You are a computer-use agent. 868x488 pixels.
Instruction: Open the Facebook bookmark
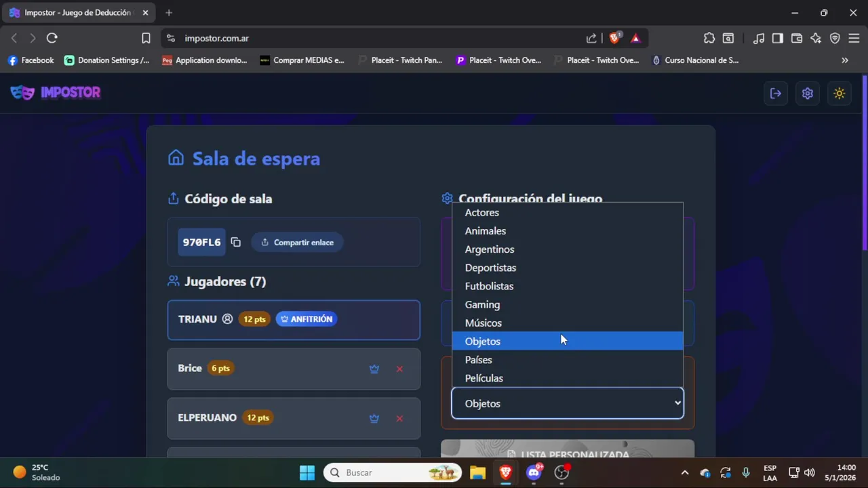31,60
